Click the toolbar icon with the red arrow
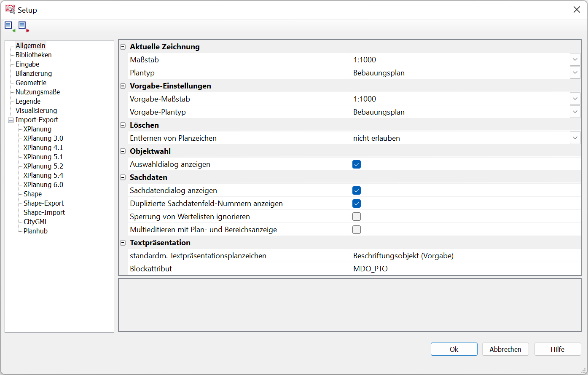 [24, 27]
